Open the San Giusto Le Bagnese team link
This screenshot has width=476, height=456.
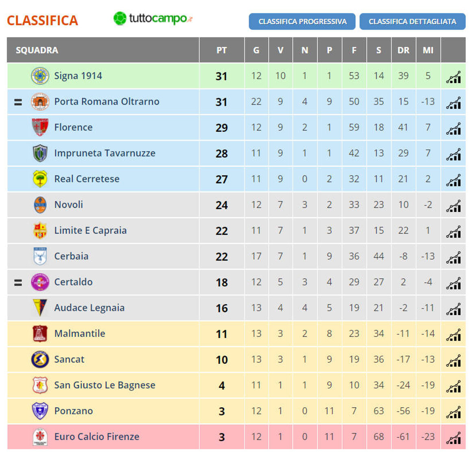point(105,385)
